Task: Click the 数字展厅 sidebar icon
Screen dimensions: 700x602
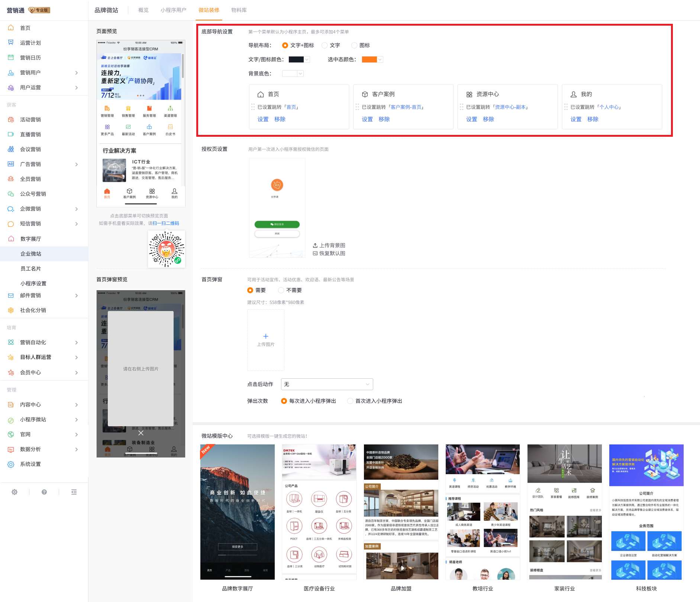Action: point(11,239)
